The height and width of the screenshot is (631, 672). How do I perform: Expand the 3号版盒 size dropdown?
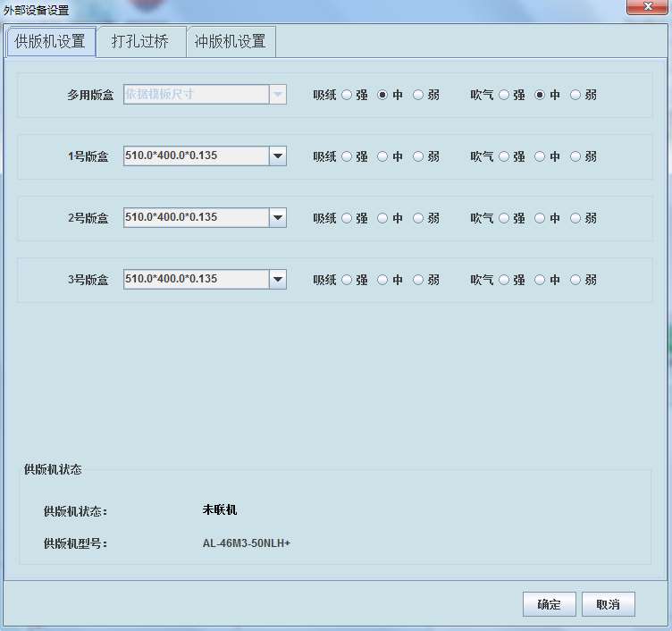[x=278, y=280]
